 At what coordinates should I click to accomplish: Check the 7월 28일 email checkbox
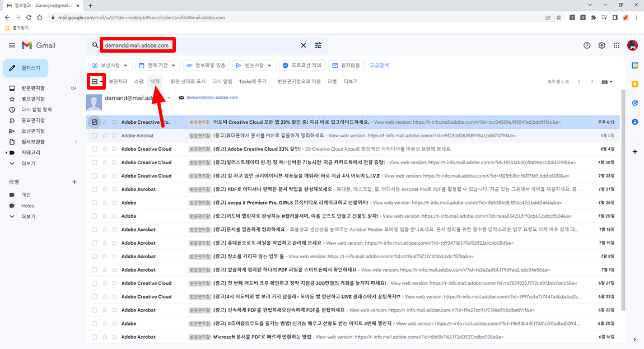(95, 176)
